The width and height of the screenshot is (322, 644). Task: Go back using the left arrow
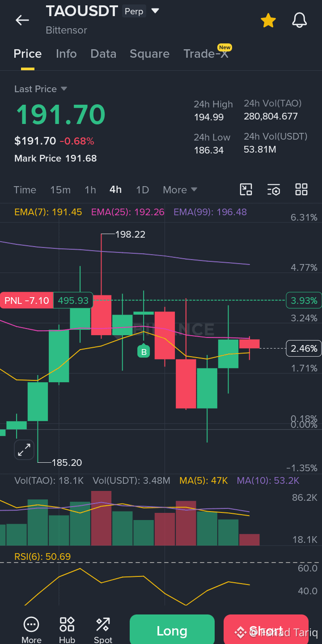[x=22, y=20]
